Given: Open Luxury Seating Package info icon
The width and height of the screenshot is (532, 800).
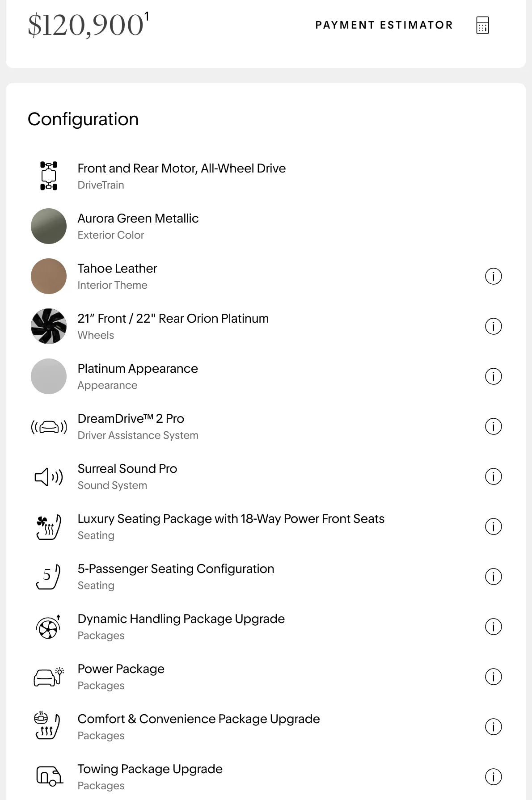Looking at the screenshot, I should pos(493,526).
